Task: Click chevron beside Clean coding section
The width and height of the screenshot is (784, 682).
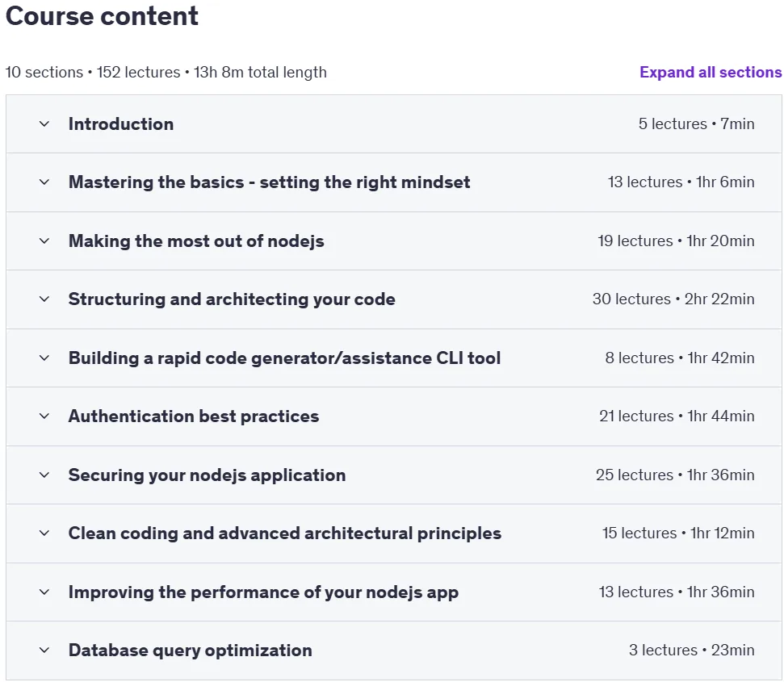Action: (x=44, y=533)
